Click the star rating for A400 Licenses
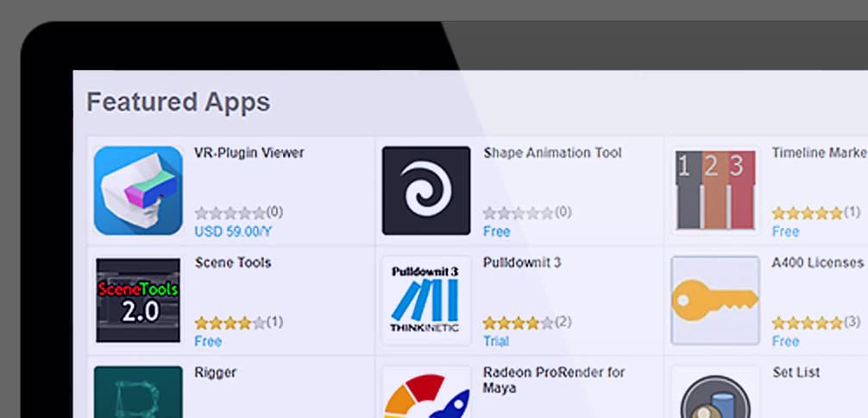The width and height of the screenshot is (868, 418). click(x=807, y=323)
